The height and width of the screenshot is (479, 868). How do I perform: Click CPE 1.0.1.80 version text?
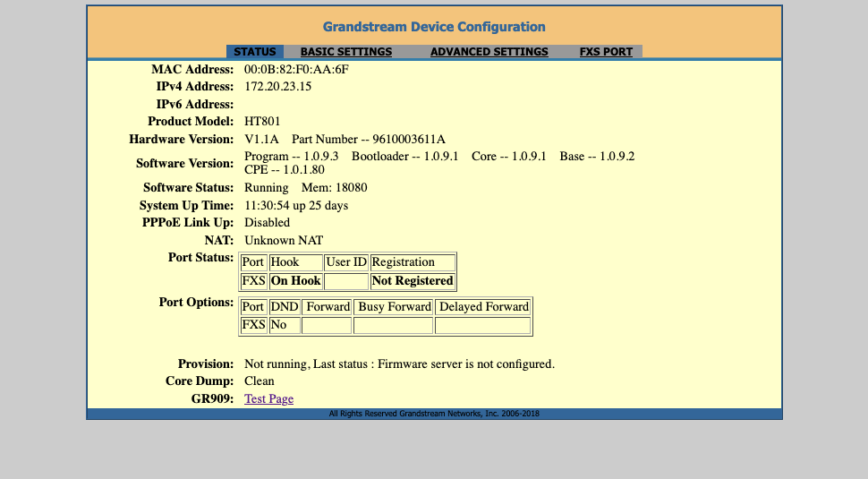coord(285,169)
